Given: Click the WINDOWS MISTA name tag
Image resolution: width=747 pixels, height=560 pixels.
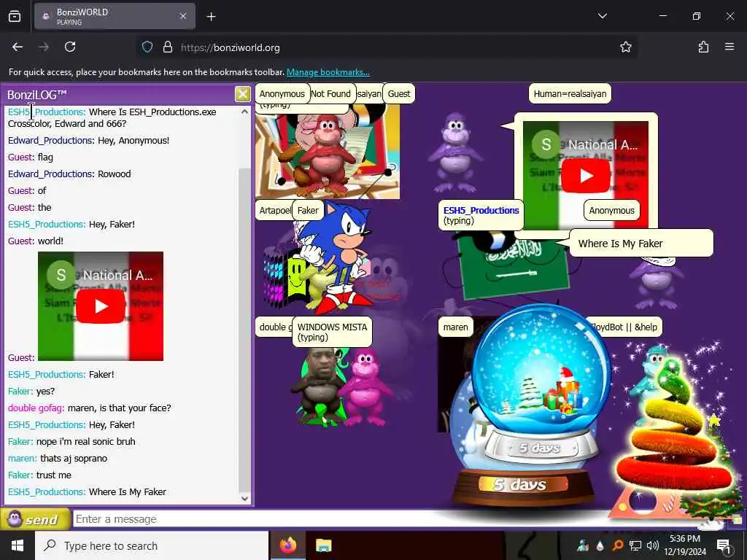Looking at the screenshot, I should tap(332, 332).
